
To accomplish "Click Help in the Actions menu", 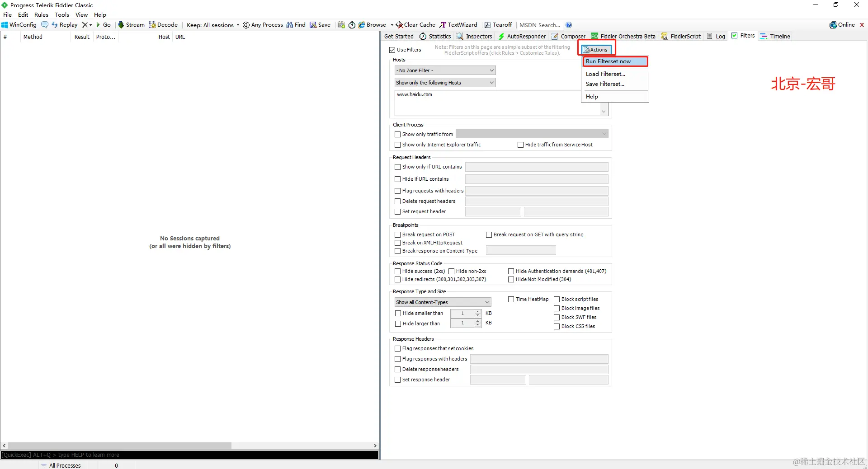I will pyautogui.click(x=615, y=97).
